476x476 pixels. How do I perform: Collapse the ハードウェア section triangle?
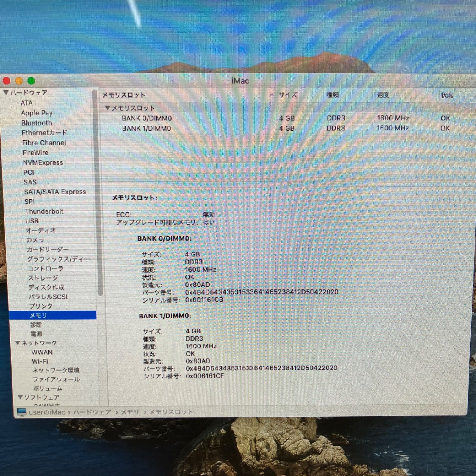coord(6,93)
